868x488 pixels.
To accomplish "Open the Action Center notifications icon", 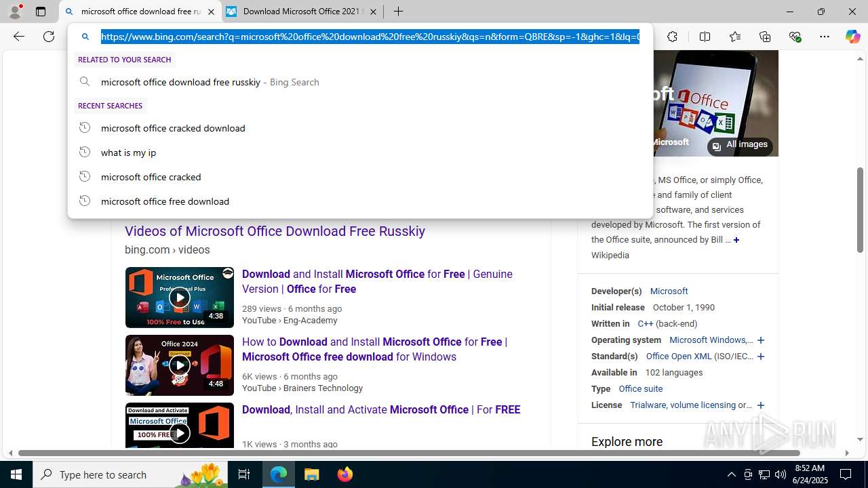I will 846,474.
